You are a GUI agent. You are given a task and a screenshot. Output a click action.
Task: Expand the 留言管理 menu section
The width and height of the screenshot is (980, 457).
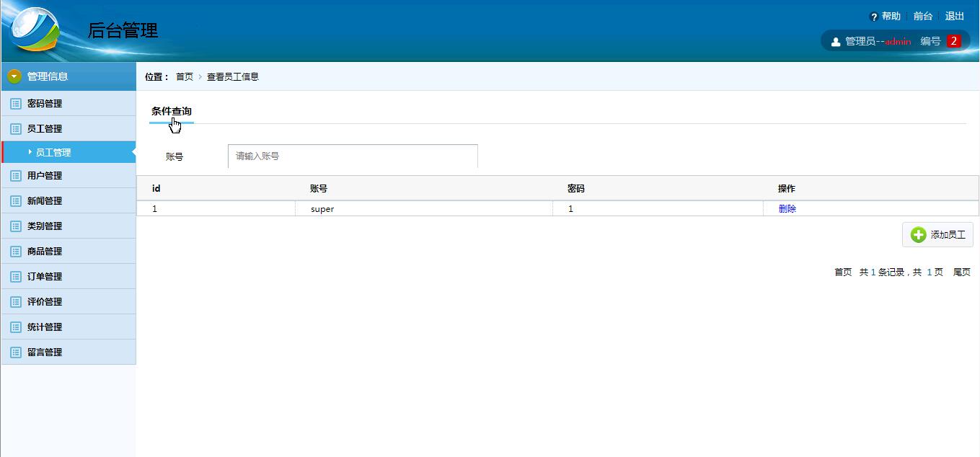pos(69,352)
